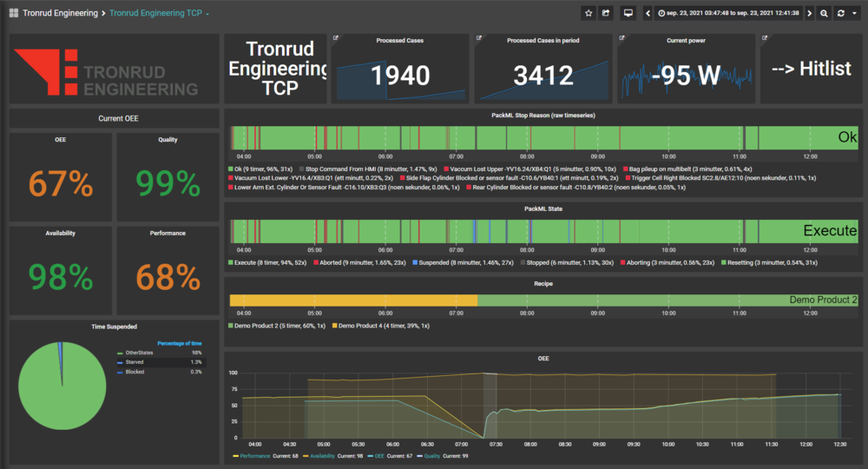This screenshot has height=469, width=868.
Task: Star this dashboard as favorite
Action: click(589, 13)
